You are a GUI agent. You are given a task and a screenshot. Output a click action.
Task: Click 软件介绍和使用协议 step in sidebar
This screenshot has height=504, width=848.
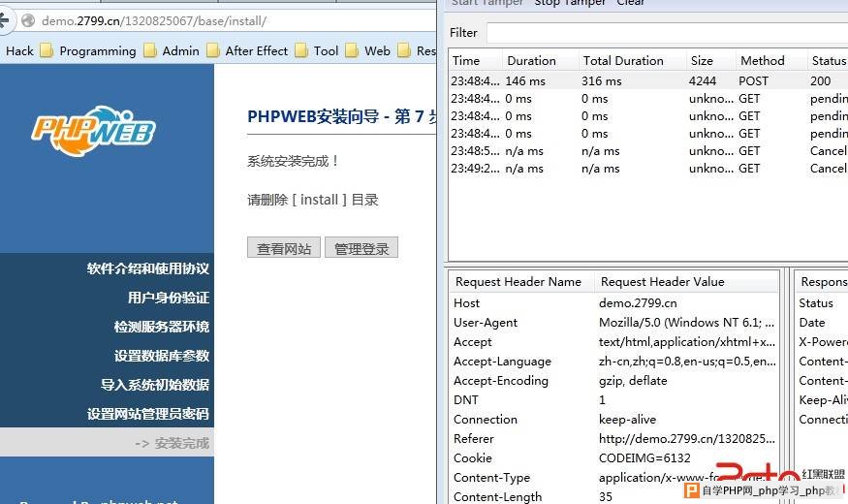point(147,268)
